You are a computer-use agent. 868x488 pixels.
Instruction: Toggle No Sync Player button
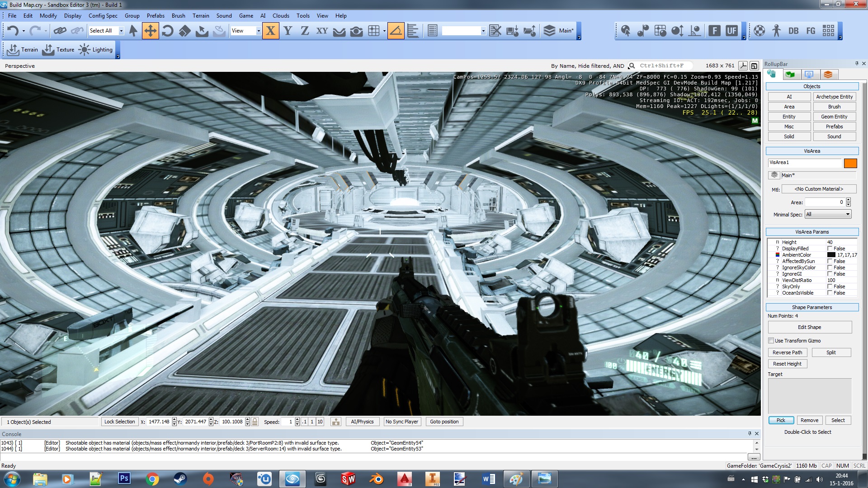point(402,422)
